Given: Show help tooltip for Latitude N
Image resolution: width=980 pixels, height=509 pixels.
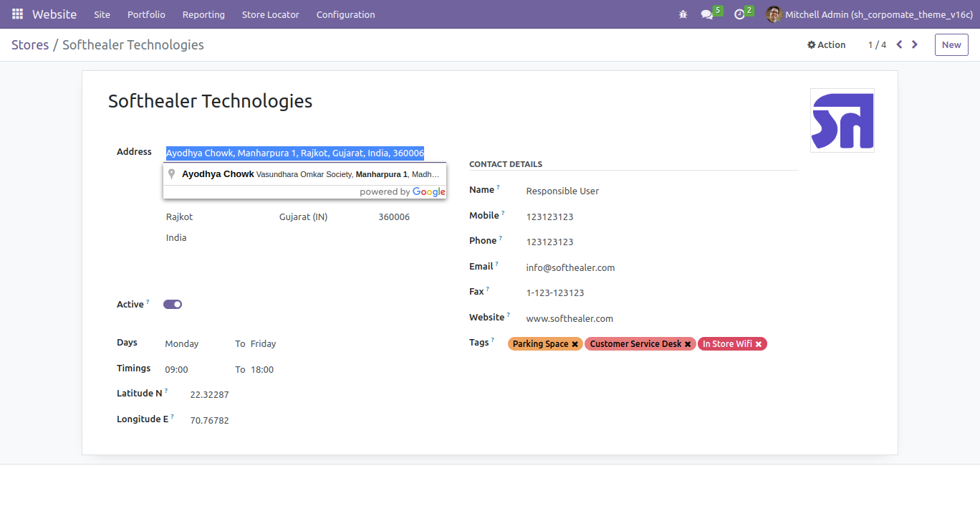Looking at the screenshot, I should coord(166,391).
